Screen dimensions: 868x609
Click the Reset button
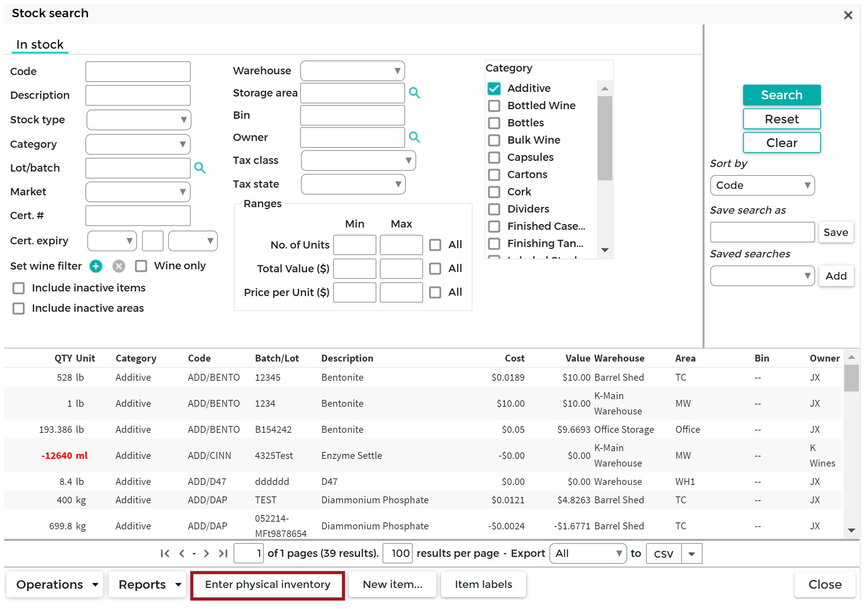tap(781, 119)
